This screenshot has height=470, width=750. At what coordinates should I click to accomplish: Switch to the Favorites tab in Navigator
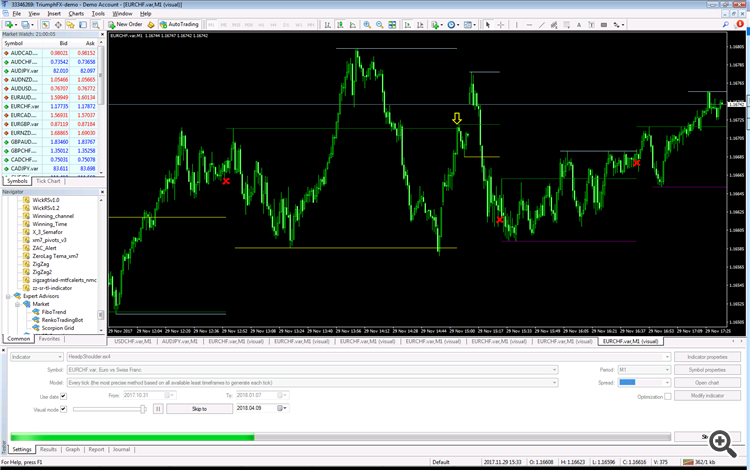coord(49,339)
